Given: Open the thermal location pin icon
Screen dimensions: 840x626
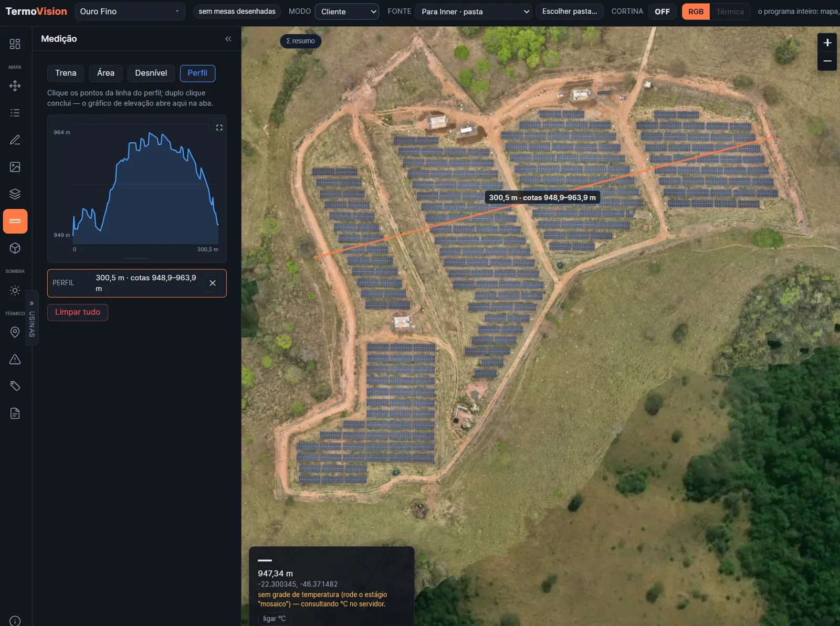Looking at the screenshot, I should click(15, 332).
